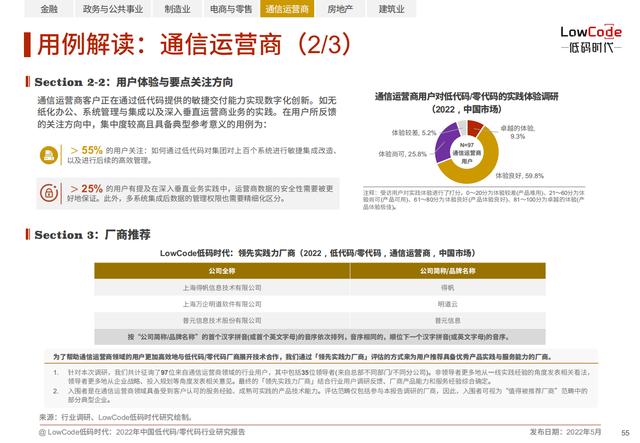
Task: Click the 体验良好, 59.8% chart label
Action: [x=519, y=176]
